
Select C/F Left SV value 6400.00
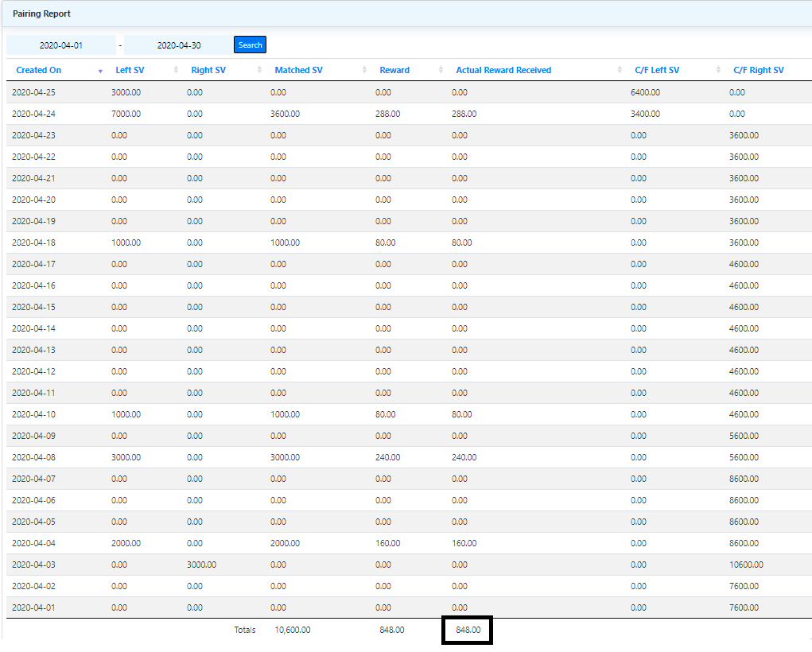[645, 92]
